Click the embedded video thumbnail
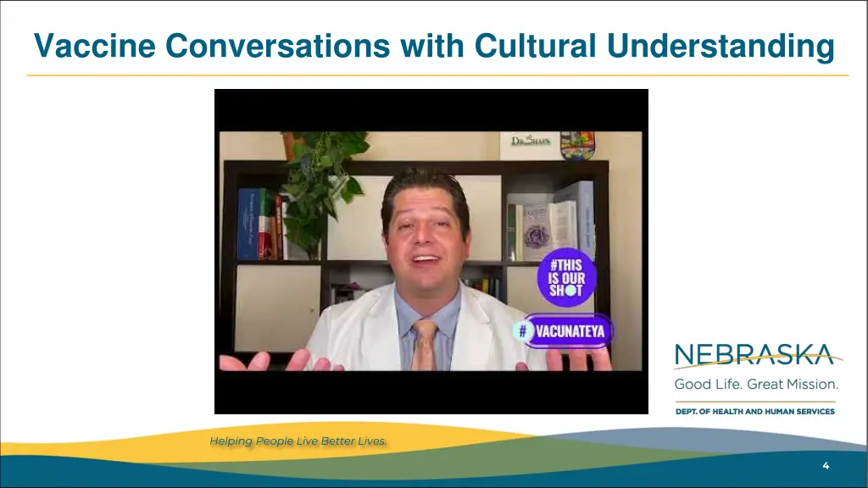Image resolution: width=868 pixels, height=488 pixels. [x=431, y=251]
